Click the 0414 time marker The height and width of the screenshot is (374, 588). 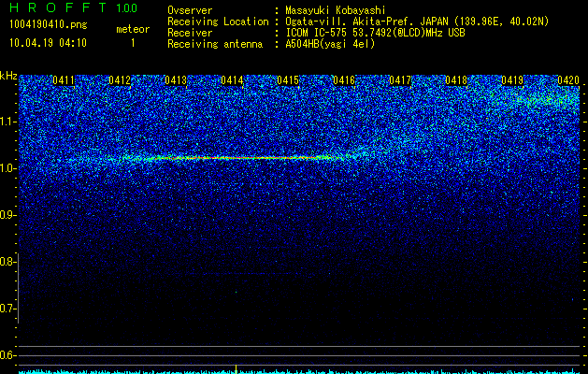coord(232,79)
